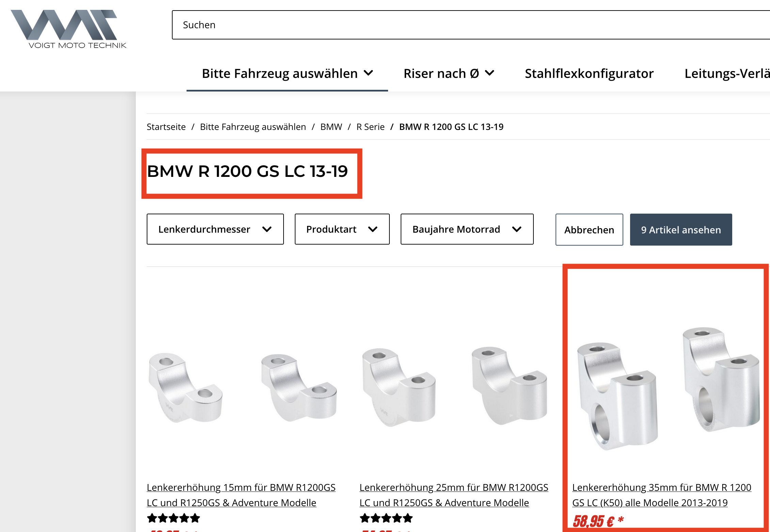This screenshot has width=770, height=532.
Task: Expand the Lenkerdurchmesser filter dropdown
Action: (215, 229)
